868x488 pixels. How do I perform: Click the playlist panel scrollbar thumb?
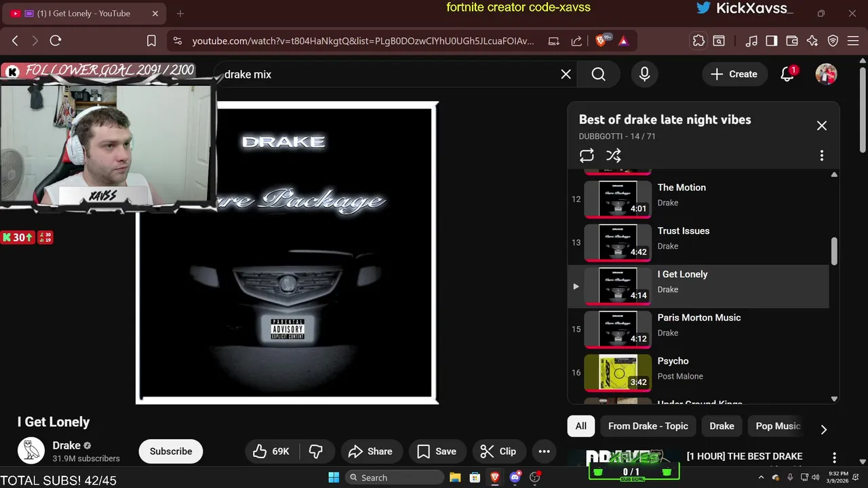834,251
